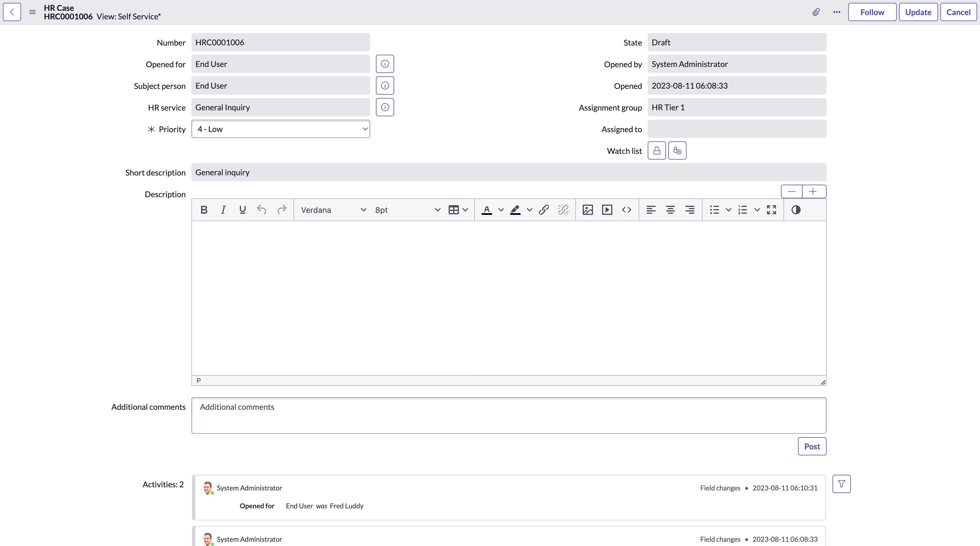980x546 pixels.
Task: Unlock the Watch list lock icon
Action: pyautogui.click(x=657, y=150)
